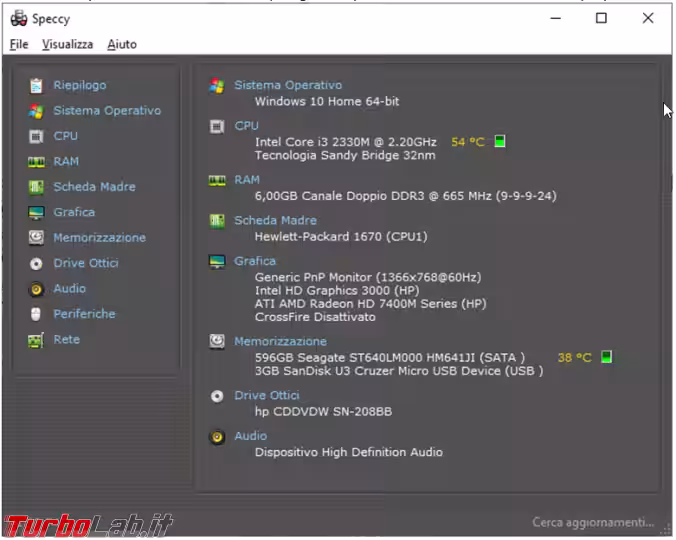Click the Scheda Madre board icon in sidebar

(x=36, y=187)
